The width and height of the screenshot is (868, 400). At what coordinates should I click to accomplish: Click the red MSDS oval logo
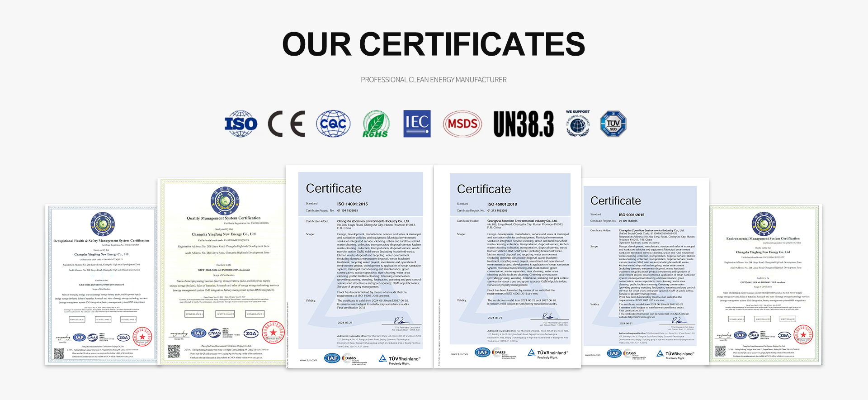(462, 124)
